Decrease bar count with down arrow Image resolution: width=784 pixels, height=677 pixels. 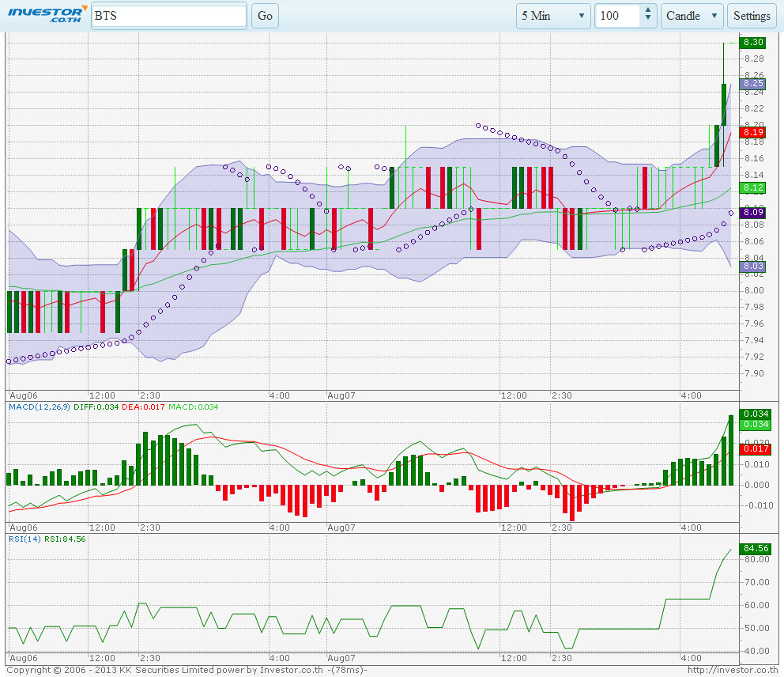click(x=648, y=21)
